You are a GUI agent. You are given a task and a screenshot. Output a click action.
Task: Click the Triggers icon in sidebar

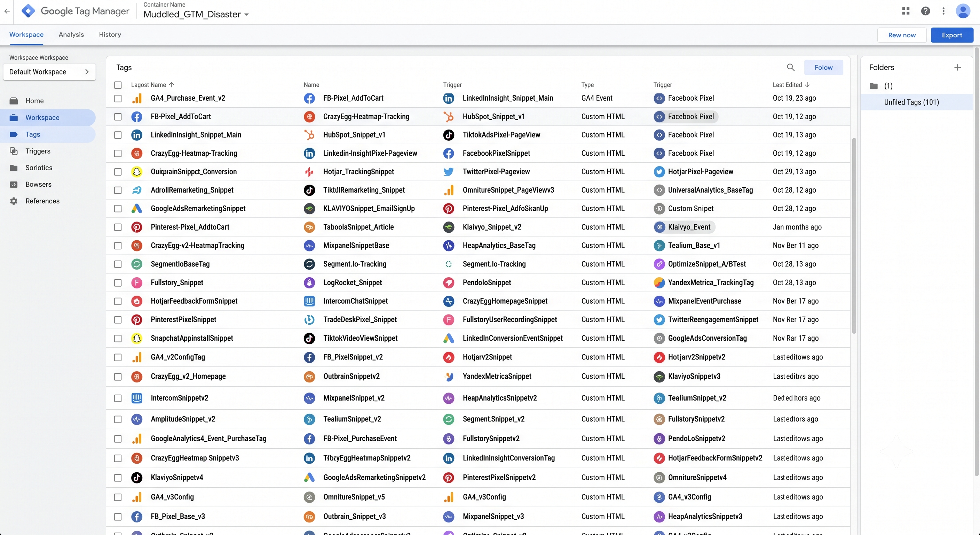click(14, 151)
